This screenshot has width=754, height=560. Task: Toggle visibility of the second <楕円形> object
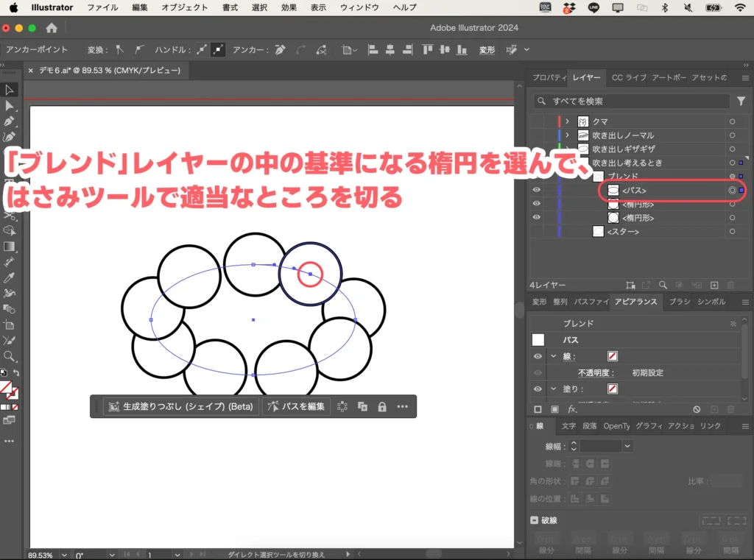(x=537, y=217)
